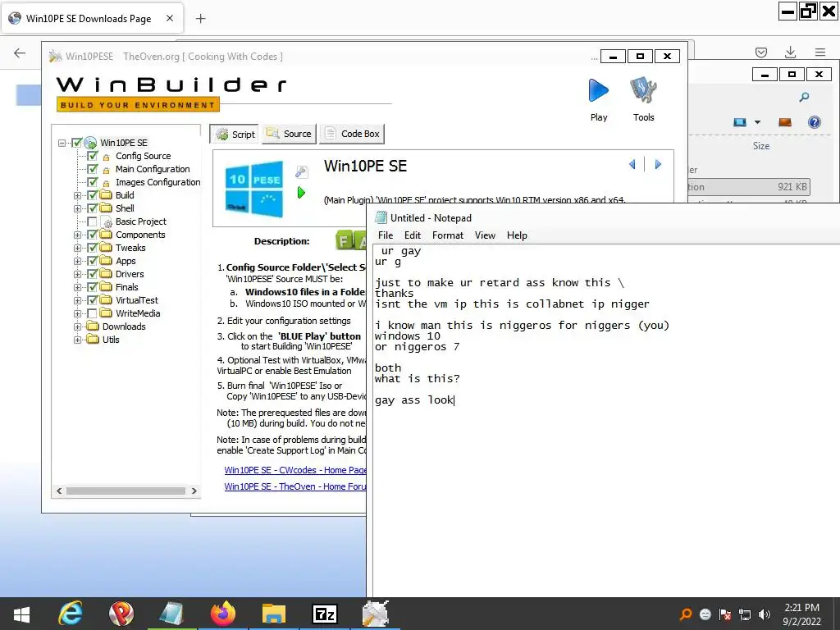Open the Windows Start menu
840x630 pixels.
pyautogui.click(x=21, y=614)
